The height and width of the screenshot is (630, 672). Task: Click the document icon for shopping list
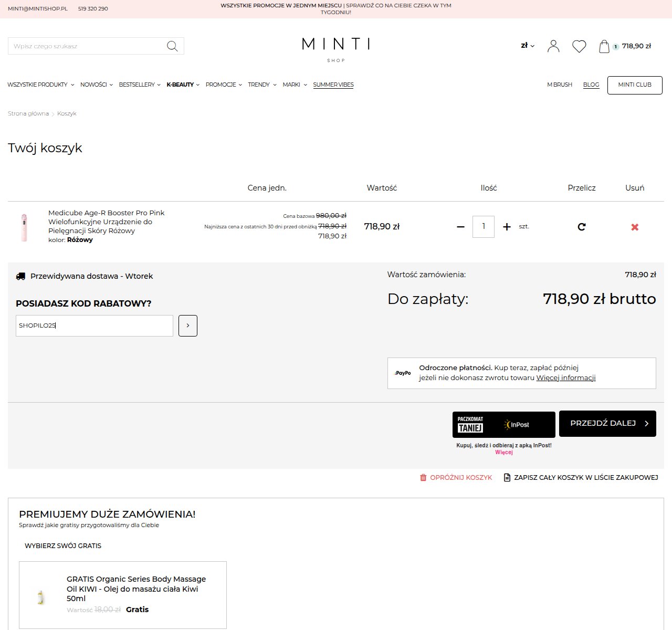click(507, 478)
